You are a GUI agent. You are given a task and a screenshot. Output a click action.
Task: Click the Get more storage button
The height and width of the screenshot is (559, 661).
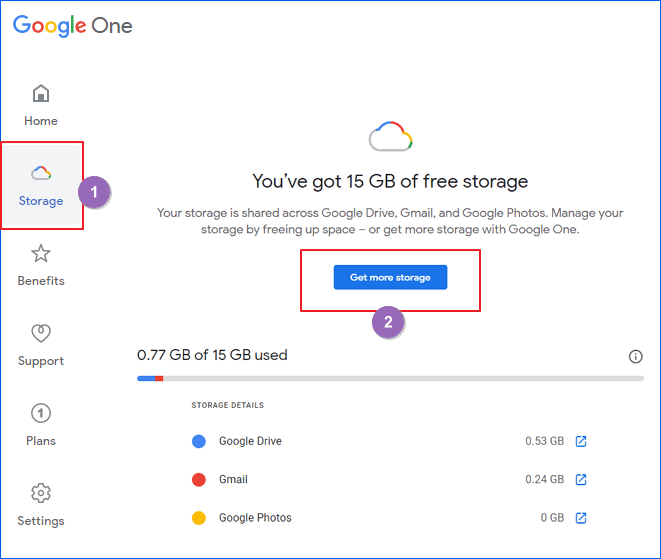tap(390, 277)
